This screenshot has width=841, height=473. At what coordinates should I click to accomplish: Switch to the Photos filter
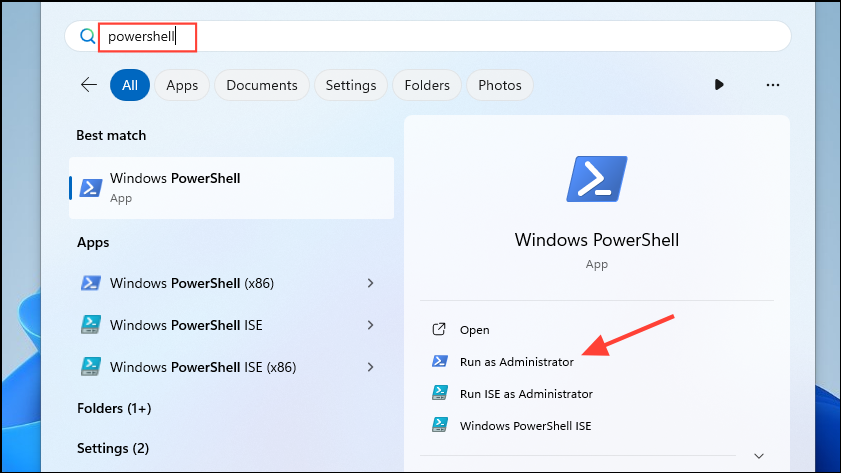[x=500, y=85]
